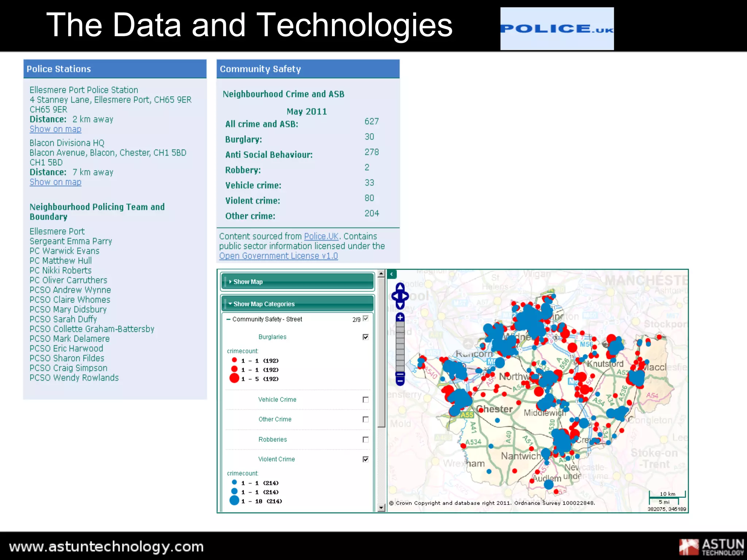Select the Violent Crime category label
The height and width of the screenshot is (560, 747).
click(276, 459)
